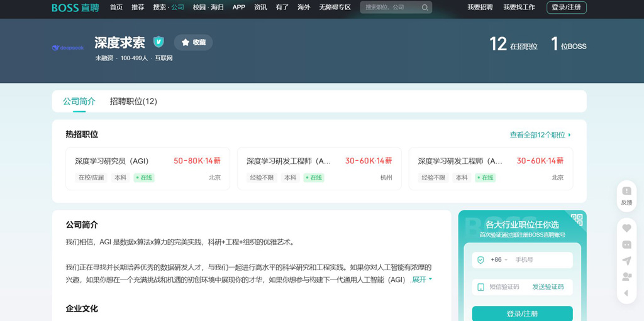
Task: Click the 短信验证码 input field
Action: click(x=508, y=287)
